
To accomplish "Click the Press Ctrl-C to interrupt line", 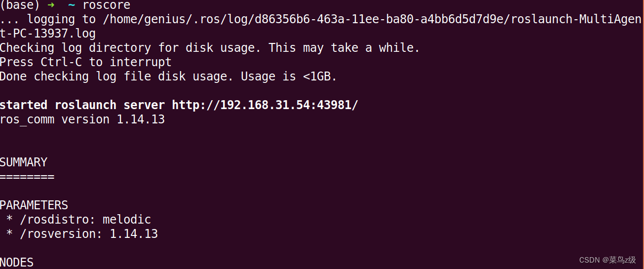I will (86, 62).
